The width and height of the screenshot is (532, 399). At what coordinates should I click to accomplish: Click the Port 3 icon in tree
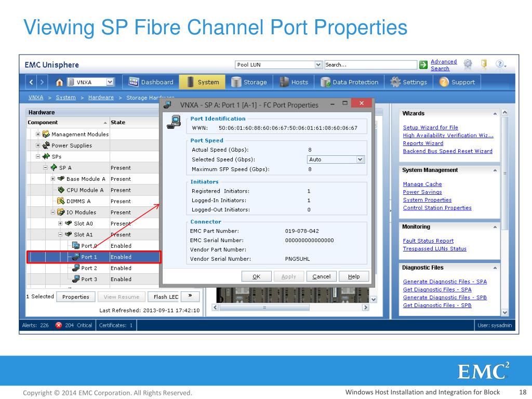76,279
